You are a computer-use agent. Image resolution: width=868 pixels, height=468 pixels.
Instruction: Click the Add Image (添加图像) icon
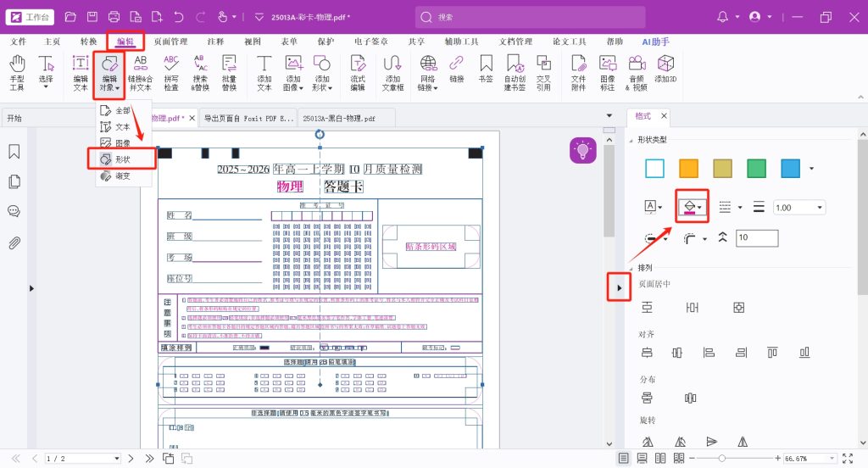tap(293, 72)
